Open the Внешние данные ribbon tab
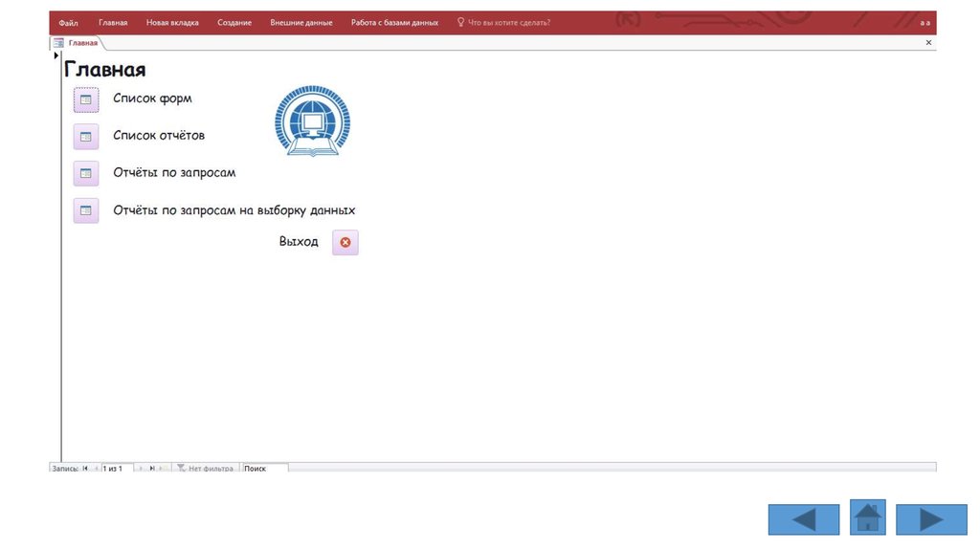 point(301,23)
